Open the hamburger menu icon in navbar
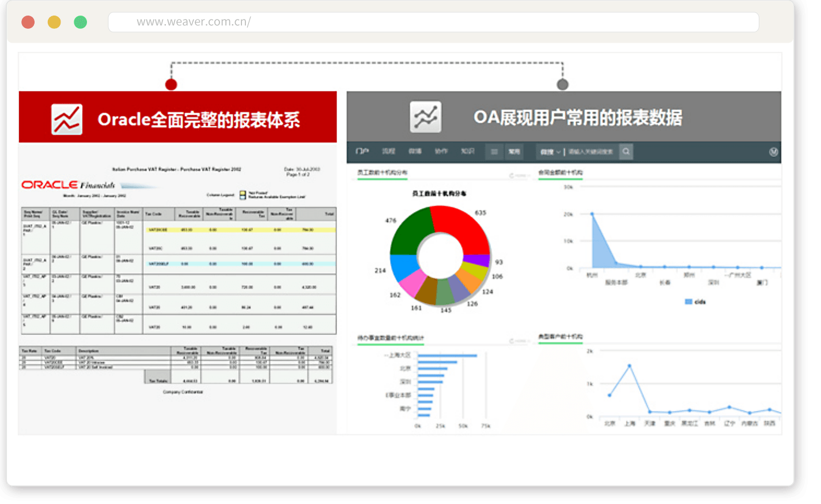The image size is (821, 504). (x=494, y=151)
